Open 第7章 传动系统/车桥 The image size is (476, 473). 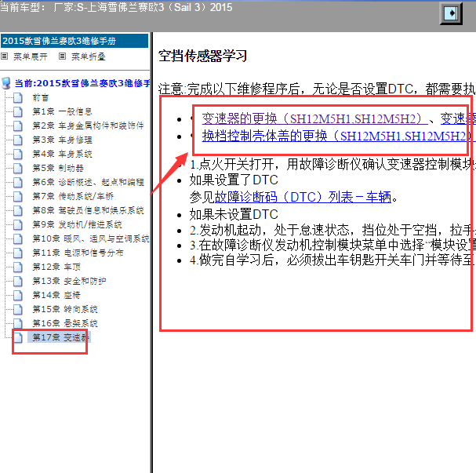[73, 196]
